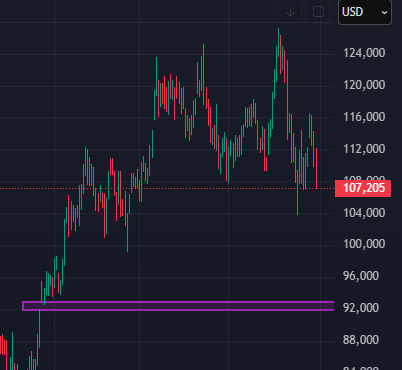Select the purple rectangle zone drawing
Image resolution: width=402 pixels, height=370 pixels.
pyautogui.click(x=178, y=306)
